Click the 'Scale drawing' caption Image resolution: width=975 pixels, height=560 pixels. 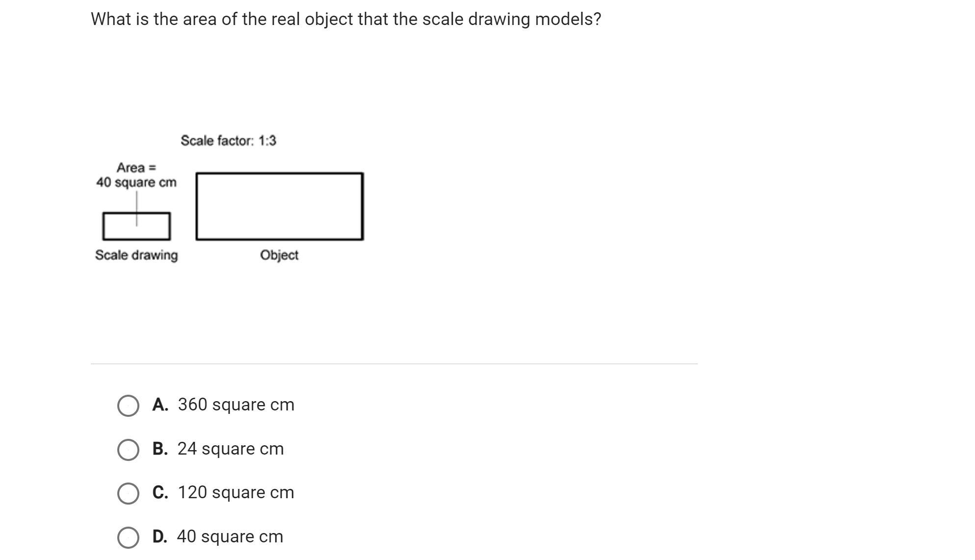coord(136,255)
